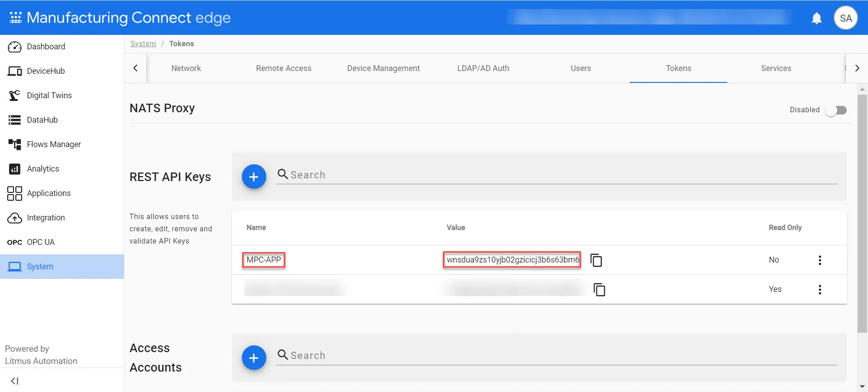Click the REST API Keys search magnifier
The width and height of the screenshot is (868, 392).
coord(283,174)
